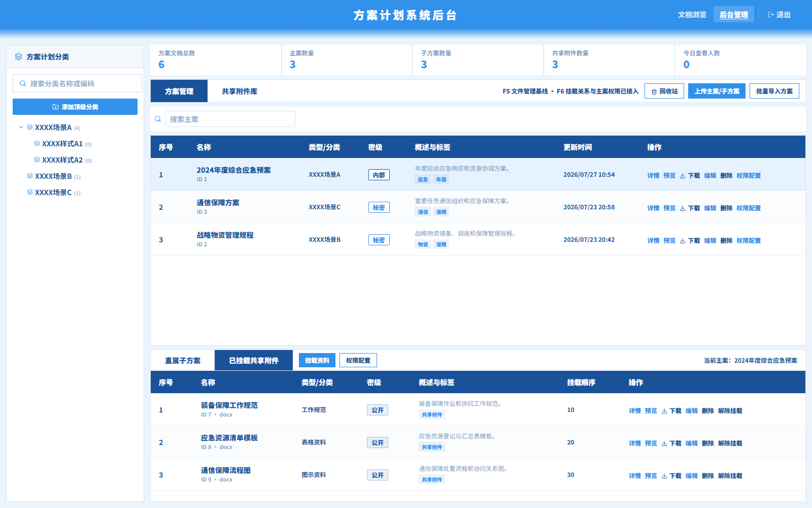The image size is (812, 508).
Task: Edit 应急资源清单模板 via 编辑
Action: point(692,443)
